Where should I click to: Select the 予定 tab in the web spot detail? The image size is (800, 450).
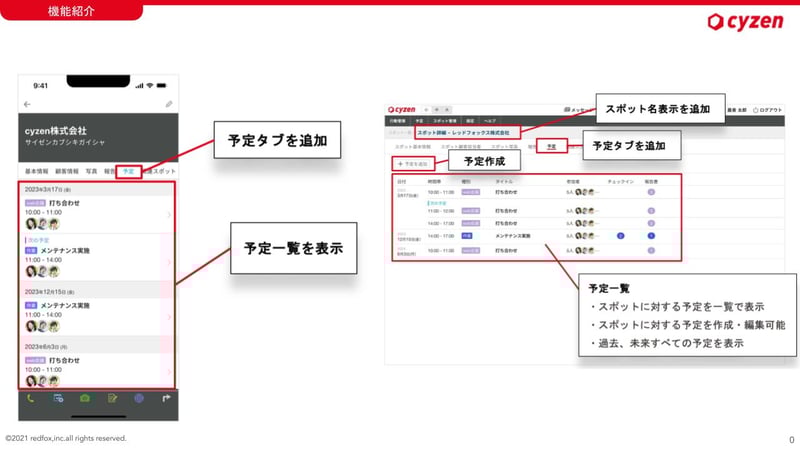point(552,146)
